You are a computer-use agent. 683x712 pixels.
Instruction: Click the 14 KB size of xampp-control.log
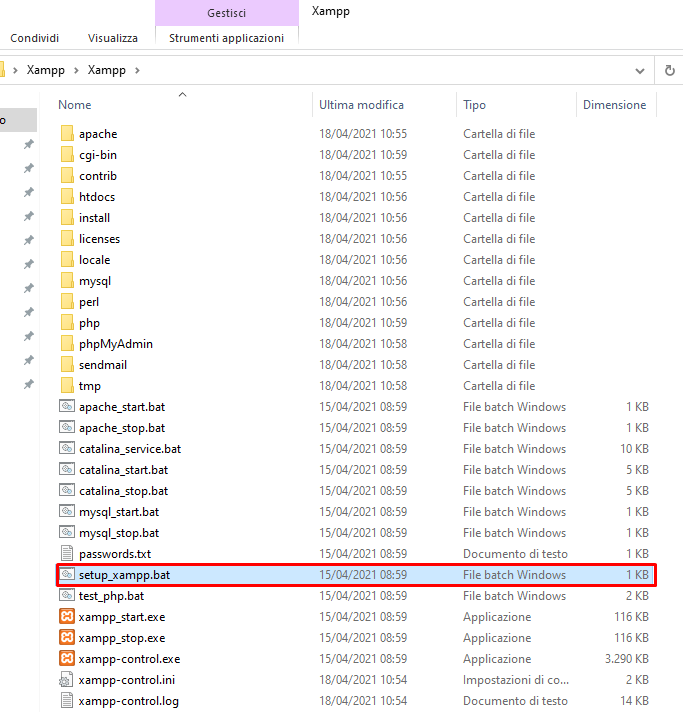tap(634, 701)
